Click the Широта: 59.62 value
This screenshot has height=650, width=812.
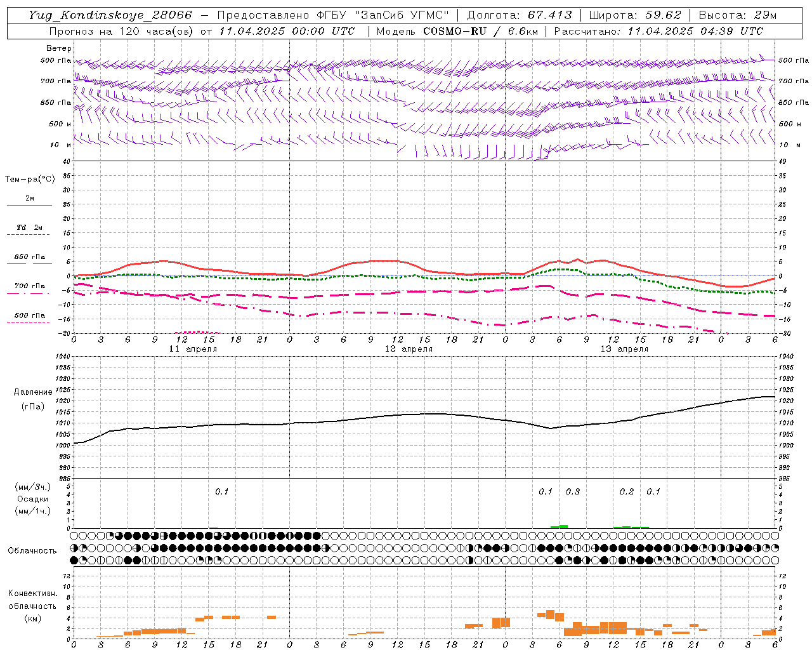(635, 15)
